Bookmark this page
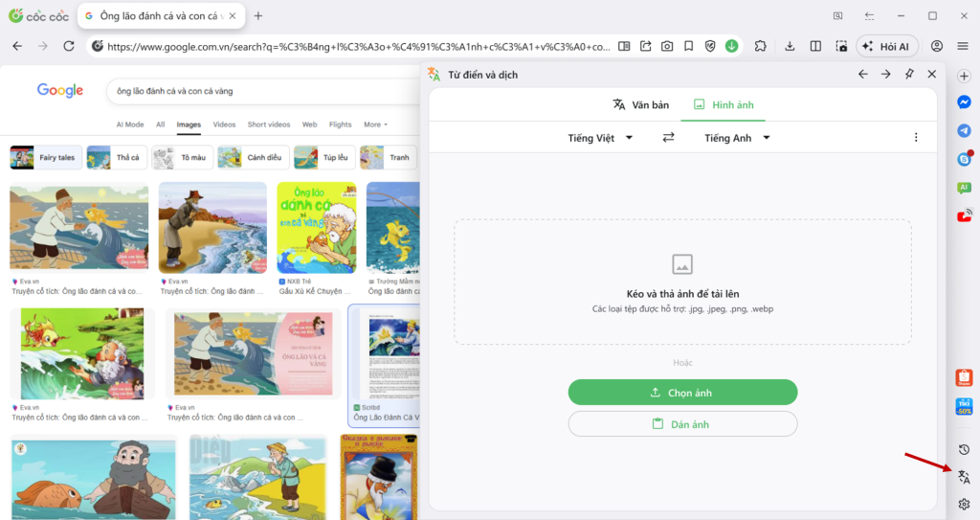The height and width of the screenshot is (520, 980). [688, 46]
